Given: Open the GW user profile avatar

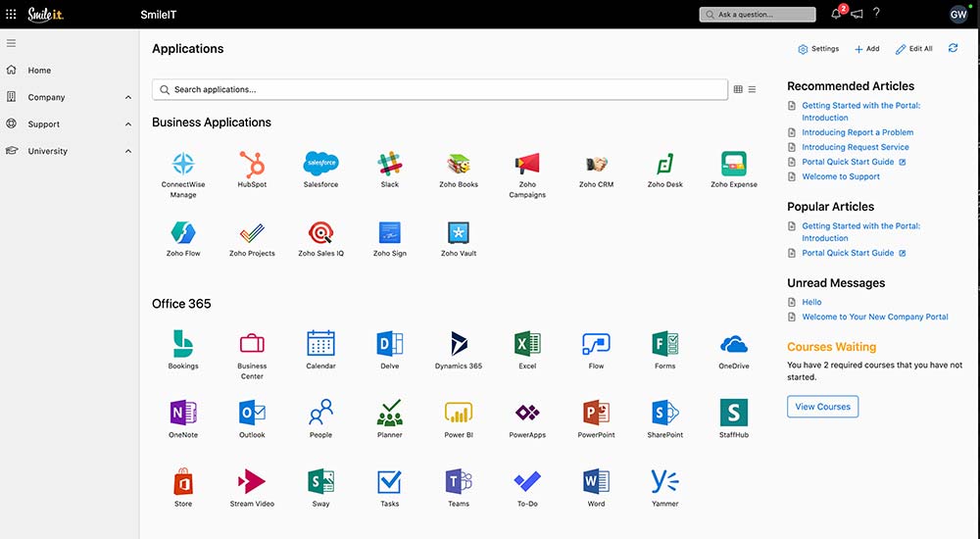Looking at the screenshot, I should tap(958, 15).
